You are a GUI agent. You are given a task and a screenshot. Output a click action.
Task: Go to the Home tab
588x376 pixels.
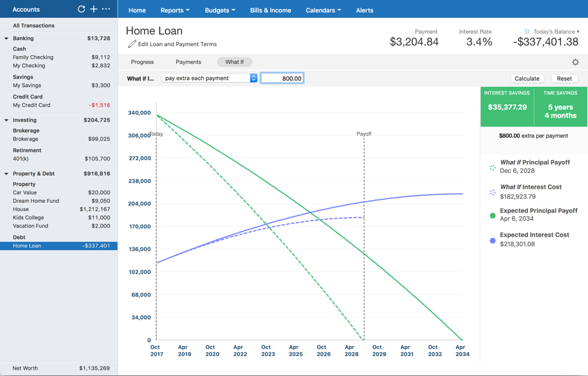[137, 10]
